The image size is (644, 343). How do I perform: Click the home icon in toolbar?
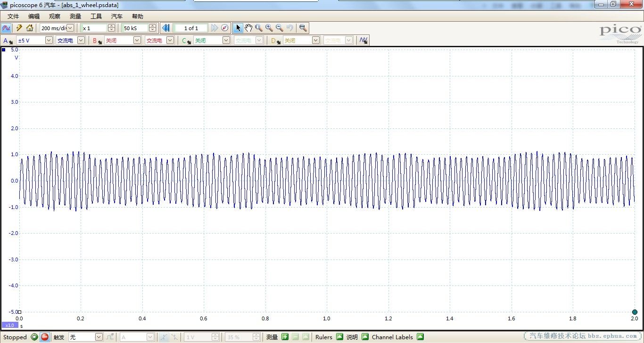[x=30, y=28]
